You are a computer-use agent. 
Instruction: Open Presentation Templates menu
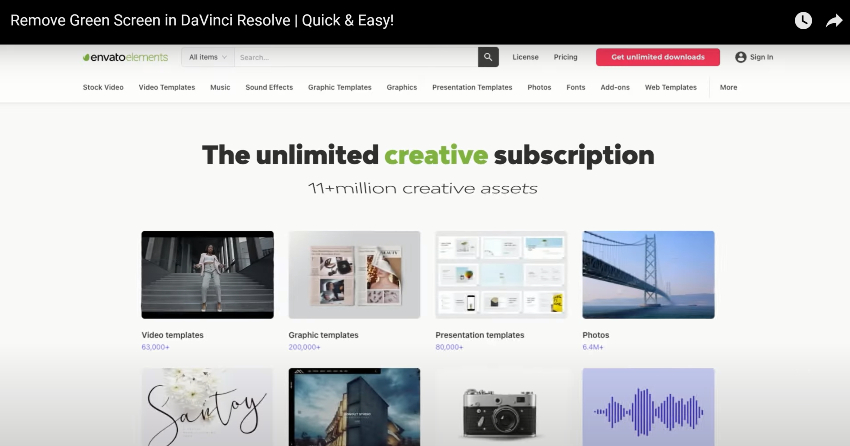[x=472, y=87]
